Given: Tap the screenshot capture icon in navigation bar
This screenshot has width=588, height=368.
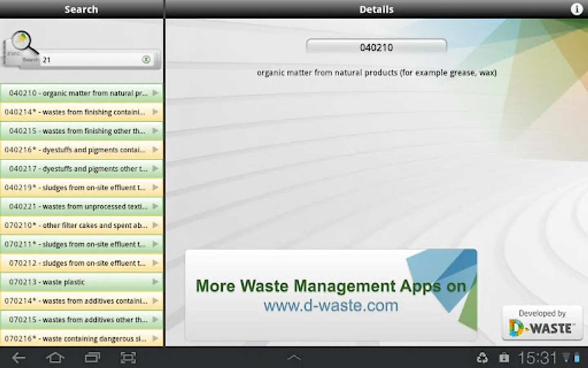Looking at the screenshot, I should pos(128,358).
